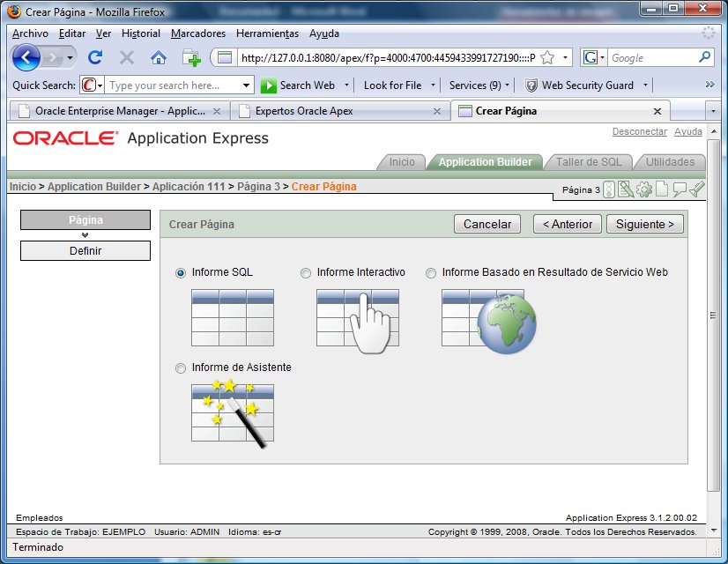
Task: Click Application Builder in the breadcrumb
Action: pos(93,187)
